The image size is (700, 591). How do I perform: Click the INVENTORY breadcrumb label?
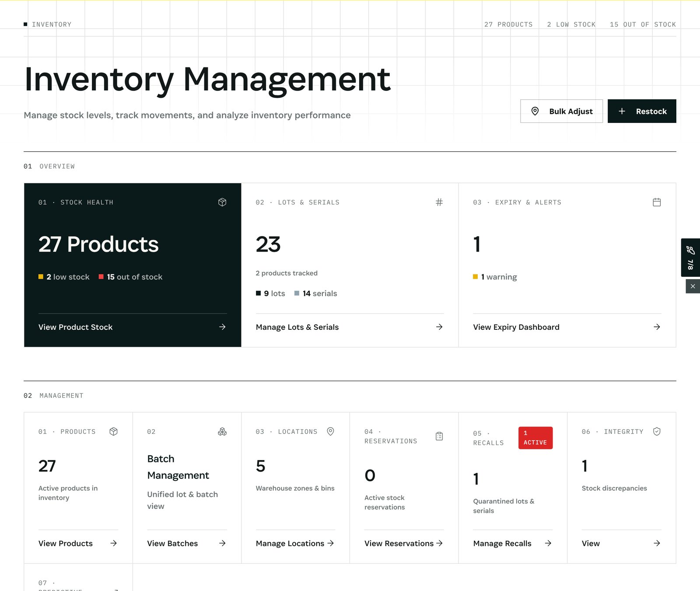(x=52, y=24)
